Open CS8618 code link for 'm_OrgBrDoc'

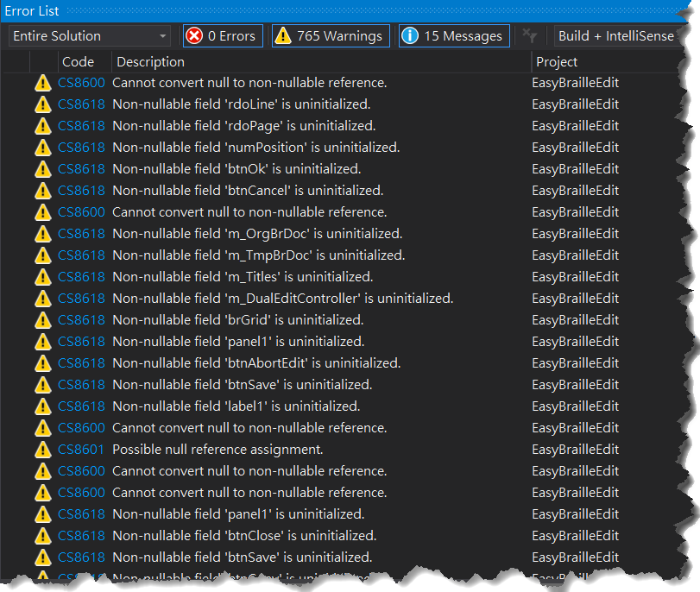click(81, 234)
